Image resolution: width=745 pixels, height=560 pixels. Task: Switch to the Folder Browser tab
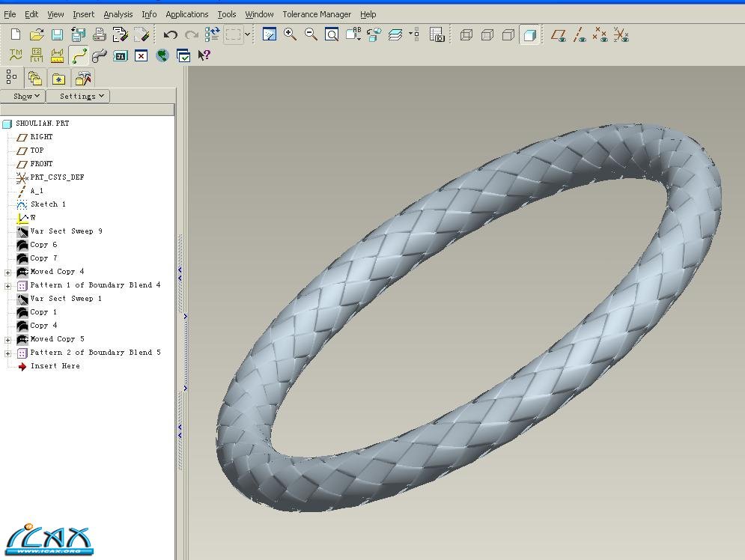34,78
